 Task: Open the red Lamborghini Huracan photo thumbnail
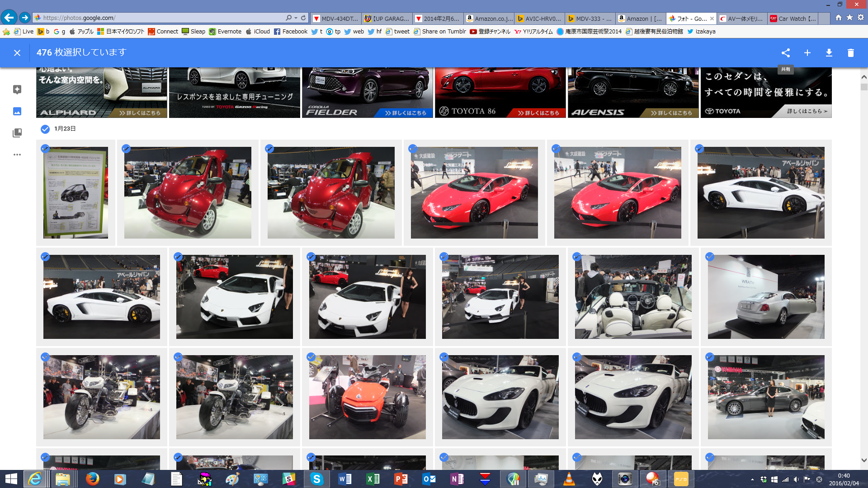[474, 193]
